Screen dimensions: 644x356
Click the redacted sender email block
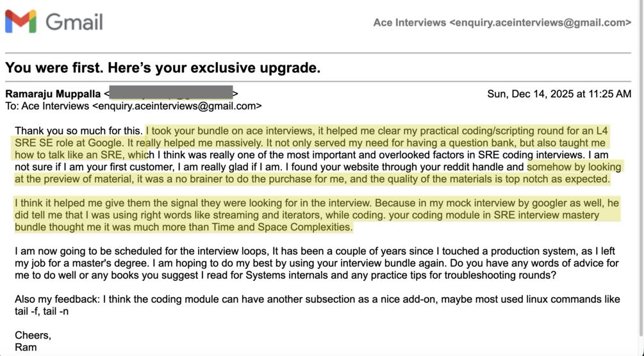(171, 93)
